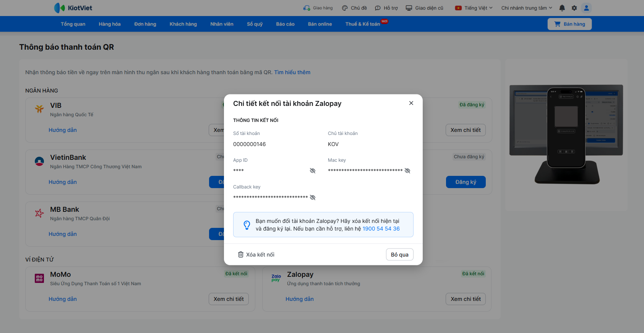Expand the Tiếng Việt language dropdown

[474, 8]
